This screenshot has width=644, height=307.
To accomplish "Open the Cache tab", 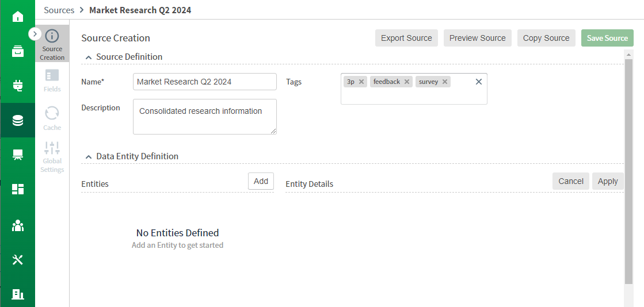I will pos(52,118).
